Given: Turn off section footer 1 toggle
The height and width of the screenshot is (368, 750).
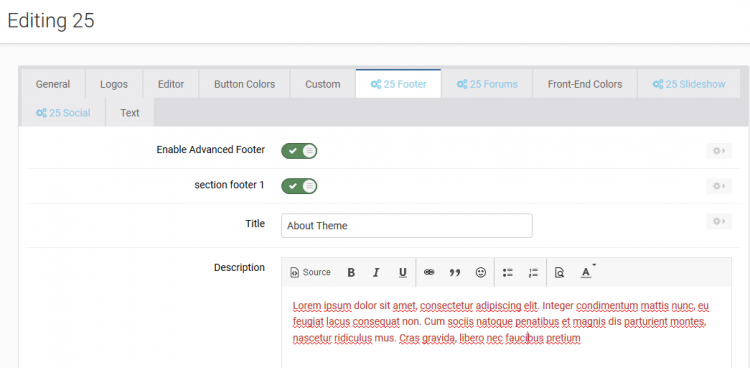Looking at the screenshot, I should 299,186.
